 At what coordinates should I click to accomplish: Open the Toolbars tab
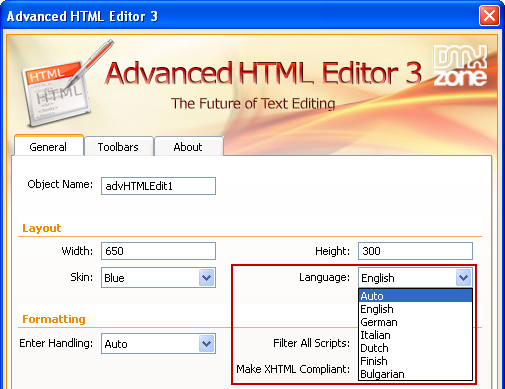[119, 147]
